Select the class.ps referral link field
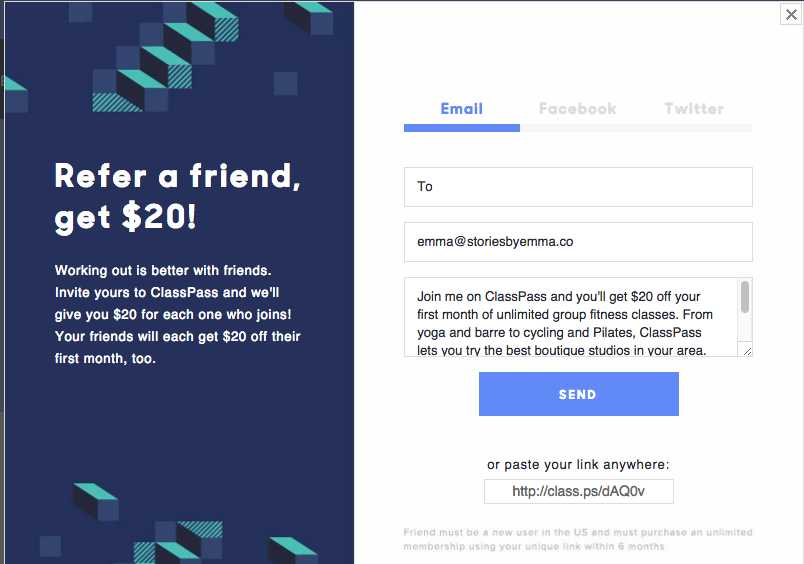 578,492
